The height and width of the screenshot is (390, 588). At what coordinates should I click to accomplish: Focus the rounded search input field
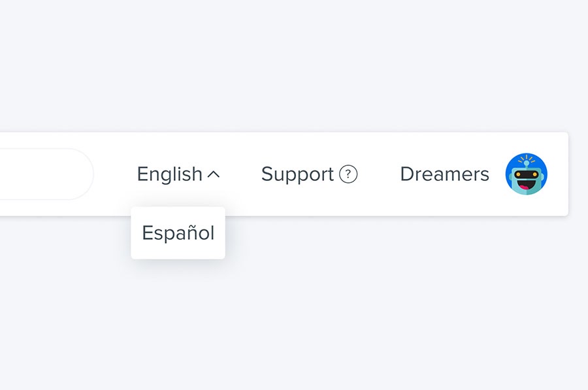pyautogui.click(x=46, y=174)
